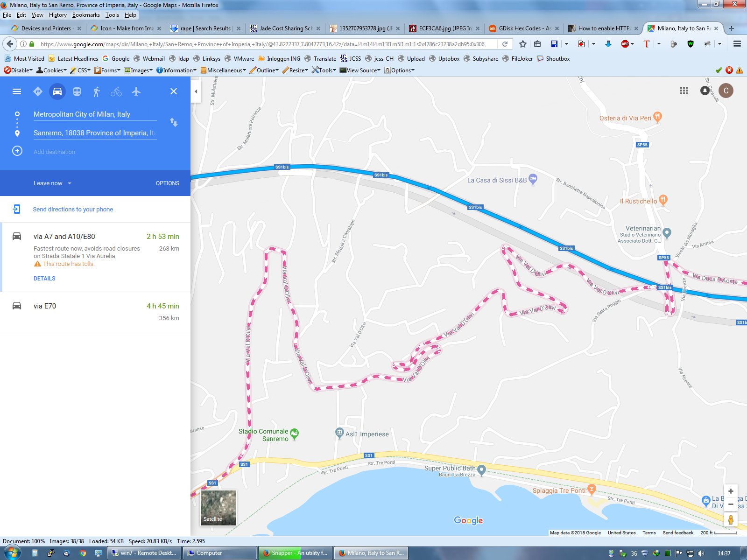Select driving travel mode
The height and width of the screenshot is (560, 747).
click(57, 91)
